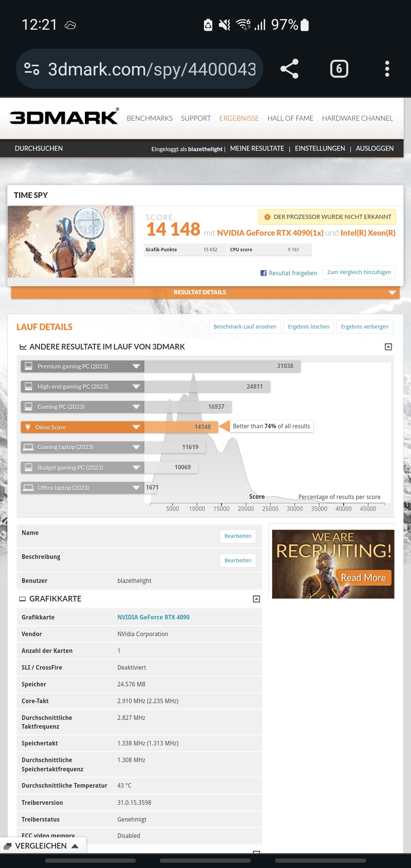This screenshot has height=868, width=411.
Task: Click CPU score value 9 161
Action: [293, 250]
